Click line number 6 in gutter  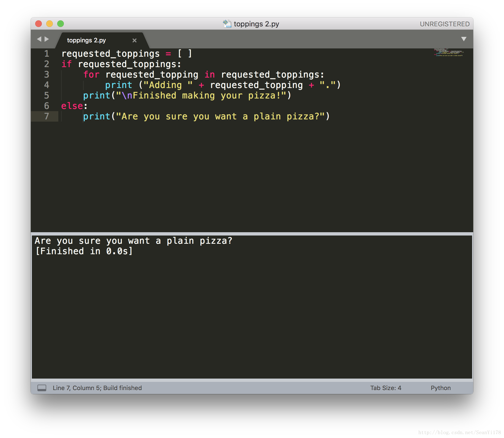coord(47,106)
